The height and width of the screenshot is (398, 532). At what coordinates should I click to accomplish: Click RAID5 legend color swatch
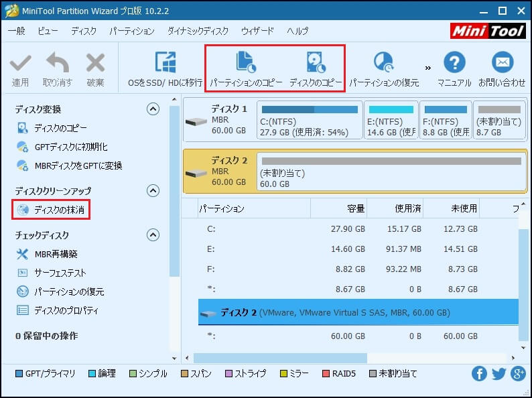coord(326,374)
